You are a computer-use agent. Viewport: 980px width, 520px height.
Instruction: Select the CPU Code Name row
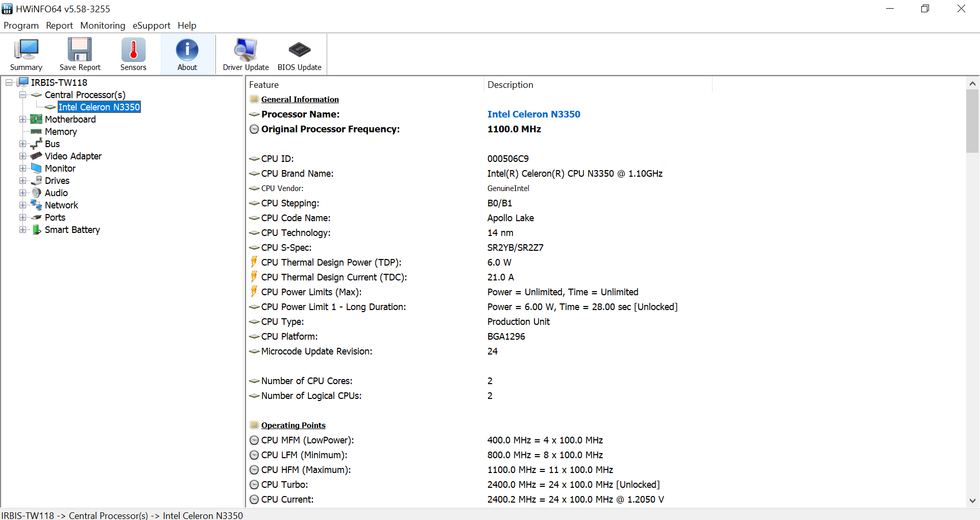[605, 218]
